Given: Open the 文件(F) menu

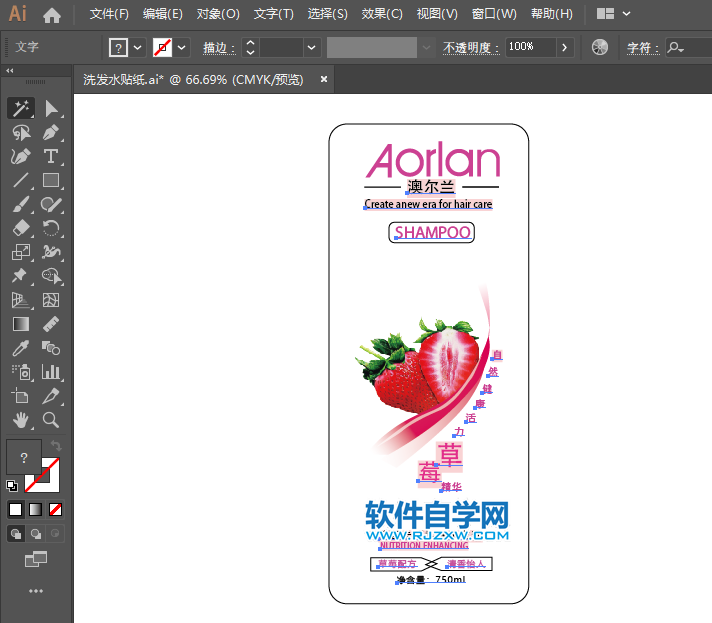Looking at the screenshot, I should (109, 14).
